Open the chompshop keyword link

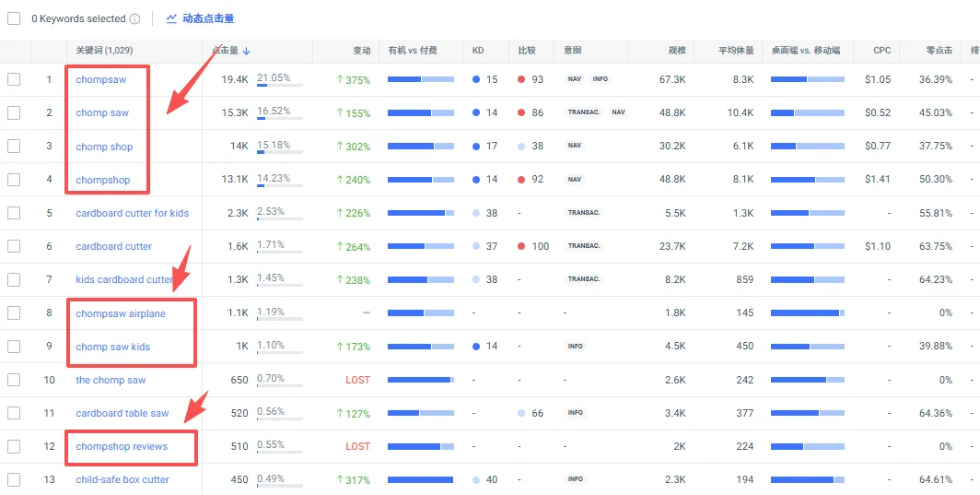pyautogui.click(x=103, y=180)
